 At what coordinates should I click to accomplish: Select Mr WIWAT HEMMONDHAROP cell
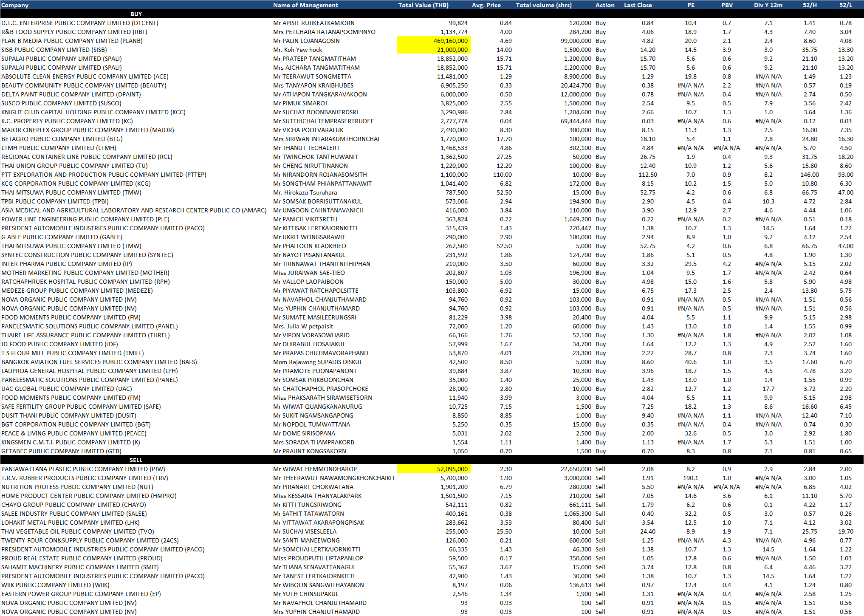[315, 469]
